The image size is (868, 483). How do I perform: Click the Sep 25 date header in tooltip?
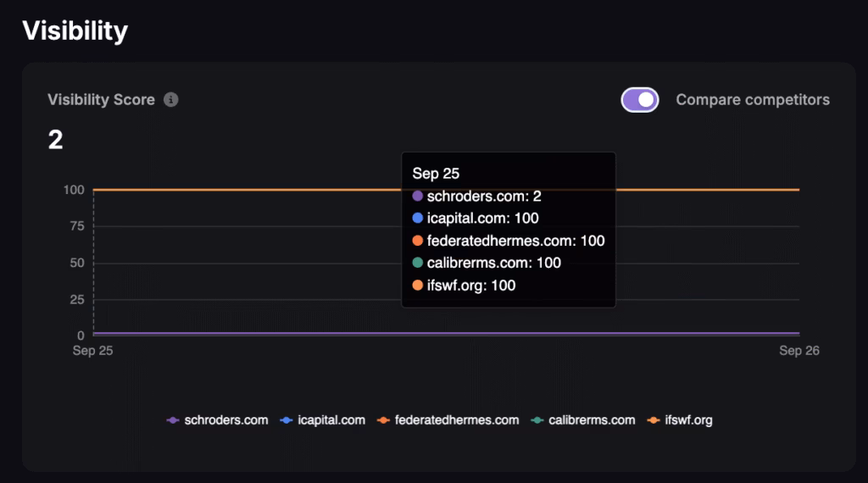(436, 174)
